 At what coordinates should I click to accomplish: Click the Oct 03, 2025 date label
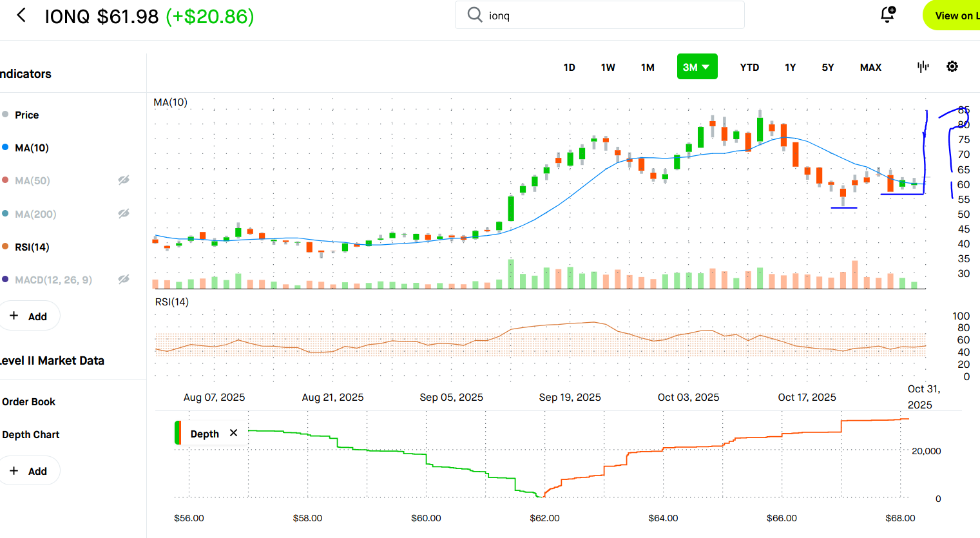click(688, 397)
